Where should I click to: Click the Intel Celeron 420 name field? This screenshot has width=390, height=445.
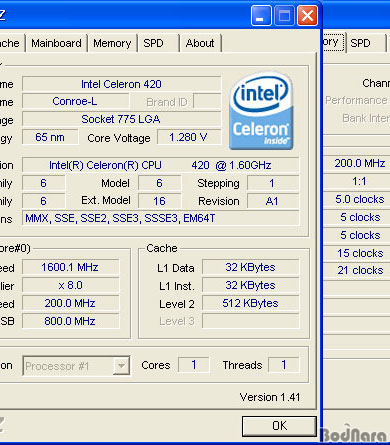[121, 84]
